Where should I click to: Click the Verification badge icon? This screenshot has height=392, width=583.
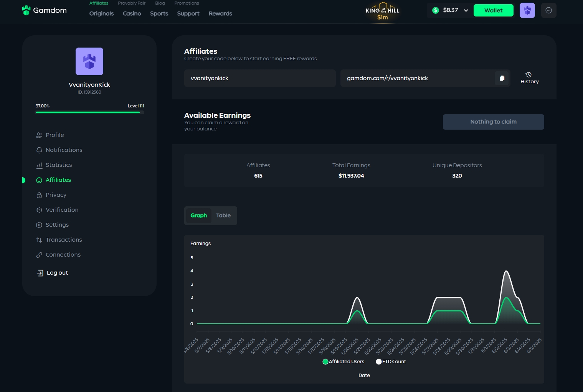point(39,210)
